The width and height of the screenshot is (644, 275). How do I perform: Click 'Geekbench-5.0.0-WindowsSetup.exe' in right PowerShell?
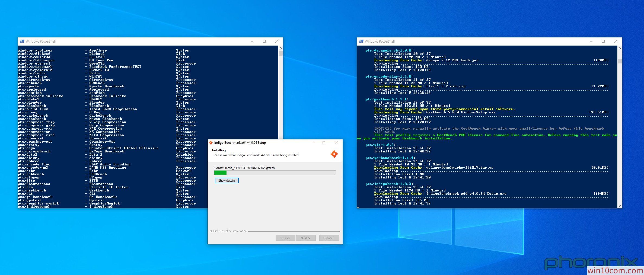461,112
